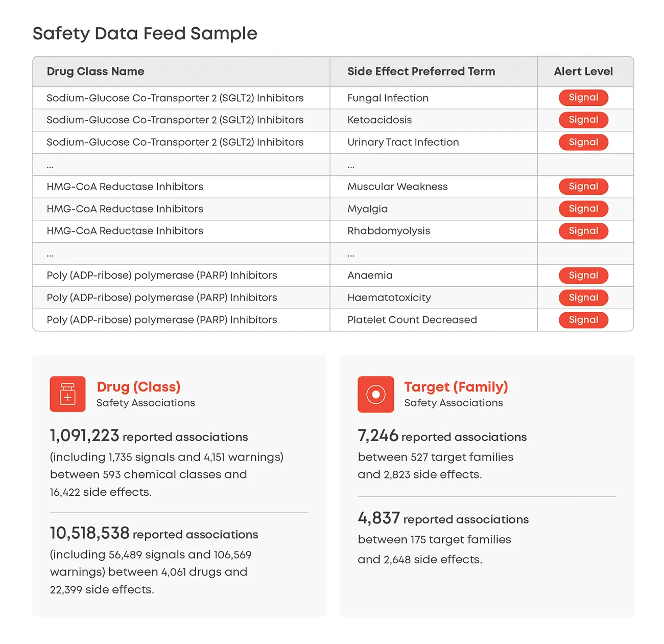This screenshot has height=644, width=664.
Task: Click the Signal badge for Ketoacidosis
Action: click(583, 120)
